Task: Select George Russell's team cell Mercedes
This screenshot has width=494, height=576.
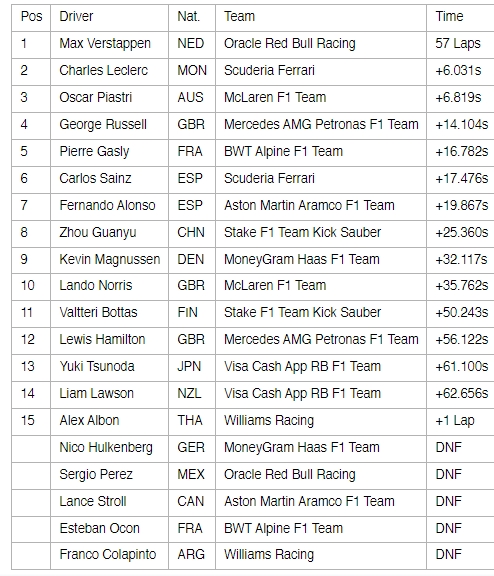Action: (321, 126)
